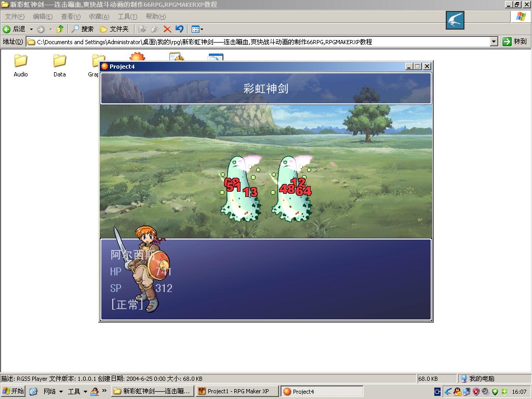The width and height of the screenshot is (532, 399).
Task: Open the 编辑(E) menu
Action: (x=43, y=17)
